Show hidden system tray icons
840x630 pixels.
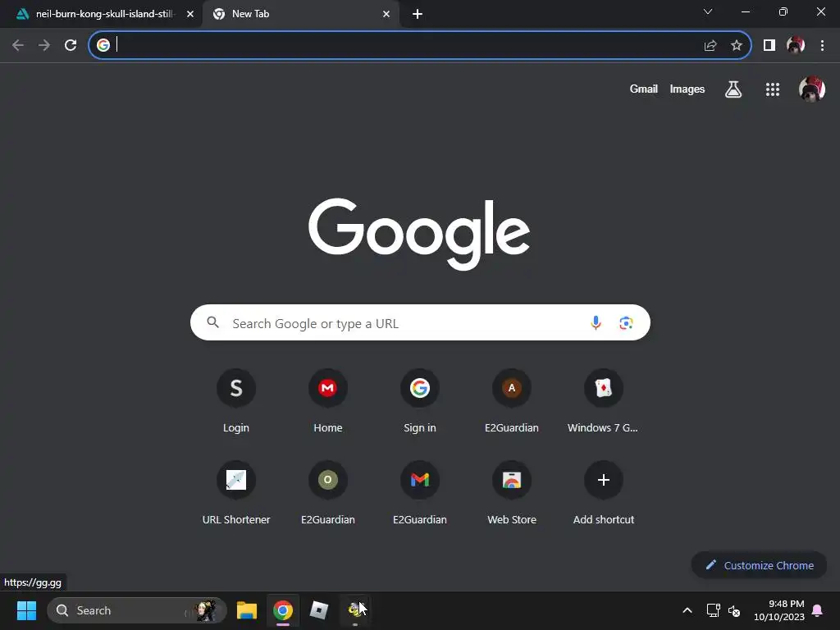click(x=687, y=610)
